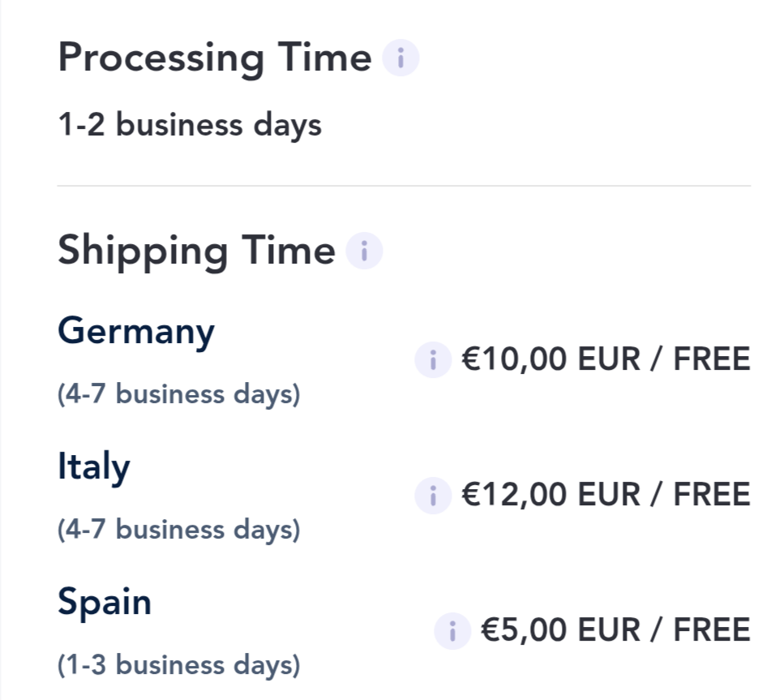Image resolution: width=771 pixels, height=700 pixels.
Task: Select the Germany country label
Action: click(136, 333)
